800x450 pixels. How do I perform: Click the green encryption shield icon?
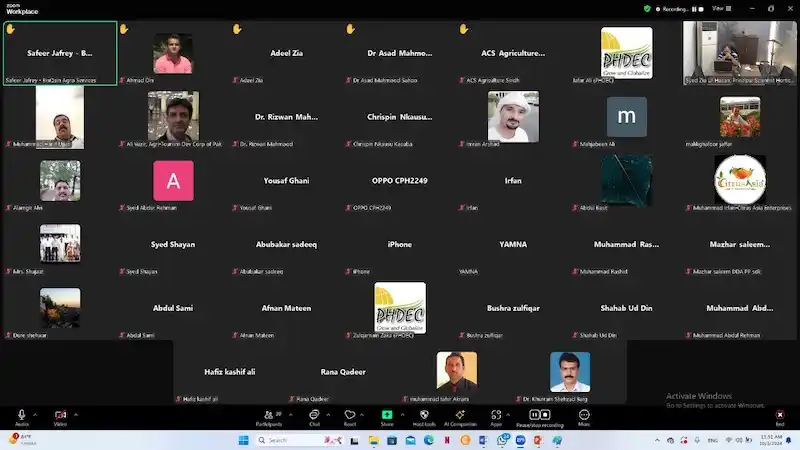tap(648, 9)
